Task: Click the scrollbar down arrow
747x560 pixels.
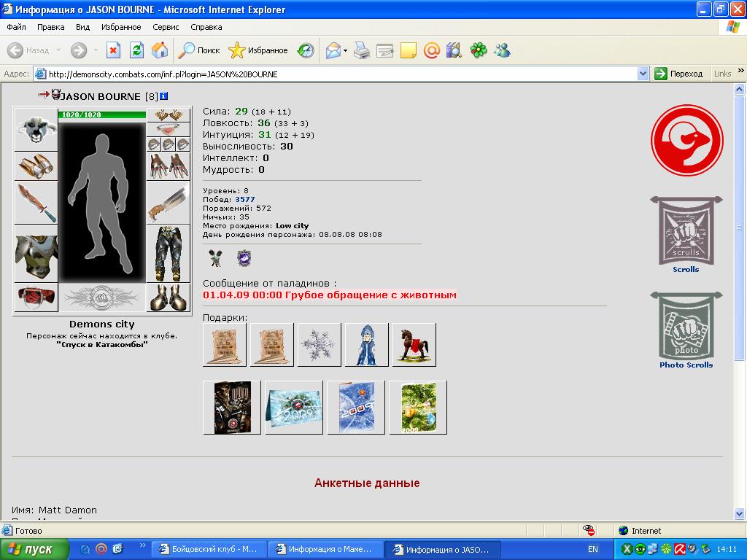Action: tap(740, 514)
